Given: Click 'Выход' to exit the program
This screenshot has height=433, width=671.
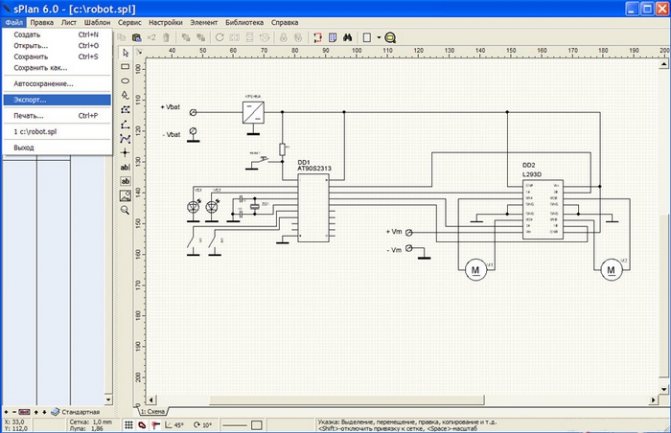Looking at the screenshot, I should point(23,147).
